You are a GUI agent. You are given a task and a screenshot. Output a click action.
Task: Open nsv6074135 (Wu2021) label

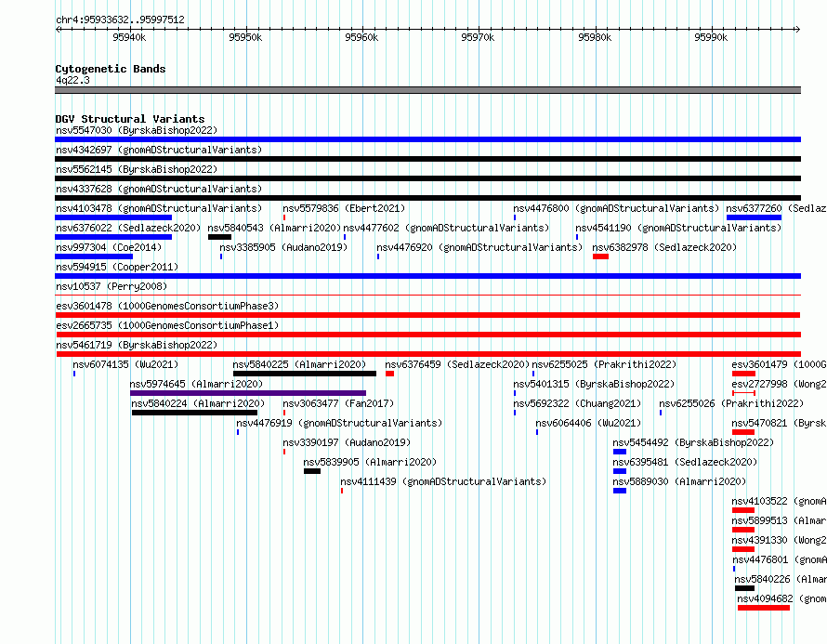125,364
